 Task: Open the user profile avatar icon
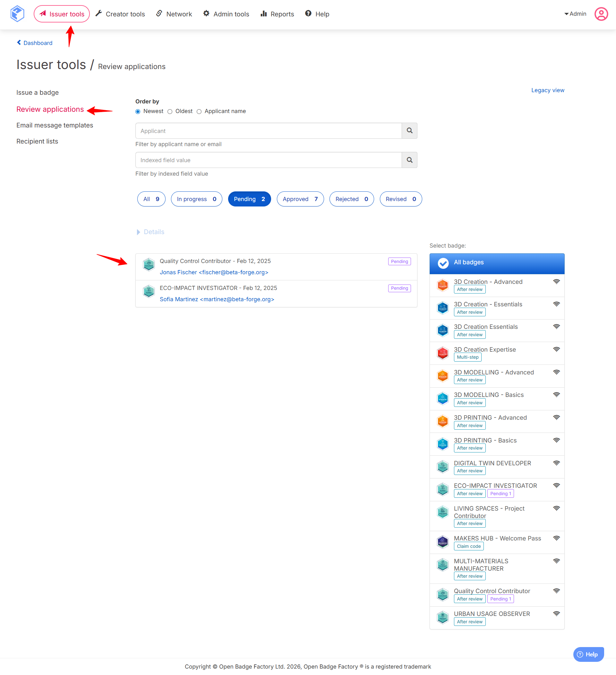(601, 14)
